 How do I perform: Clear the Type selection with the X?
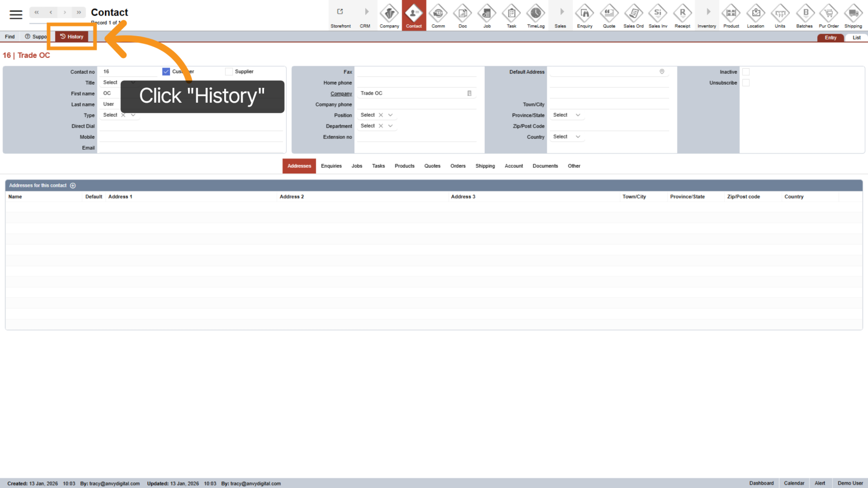coord(123,115)
